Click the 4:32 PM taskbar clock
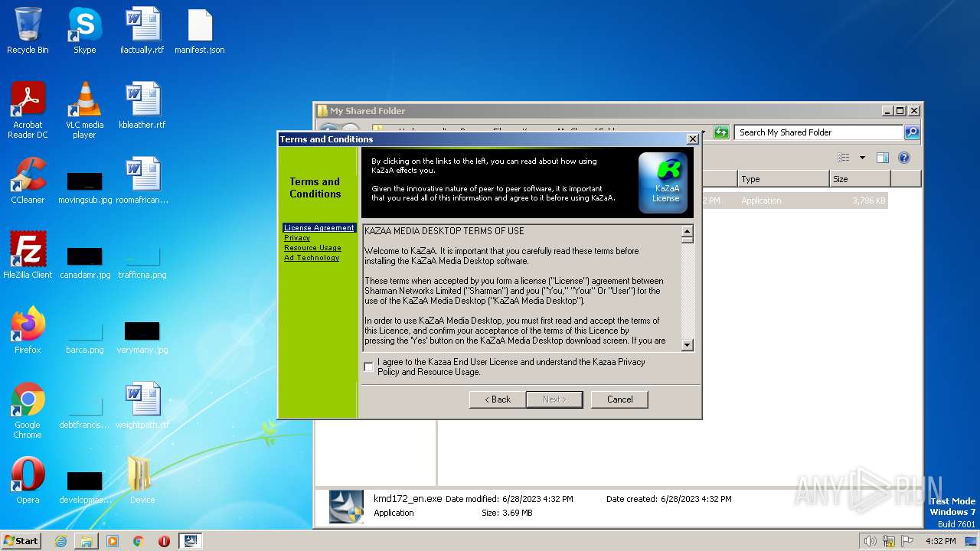Image resolution: width=980 pixels, height=551 pixels. pos(940,541)
